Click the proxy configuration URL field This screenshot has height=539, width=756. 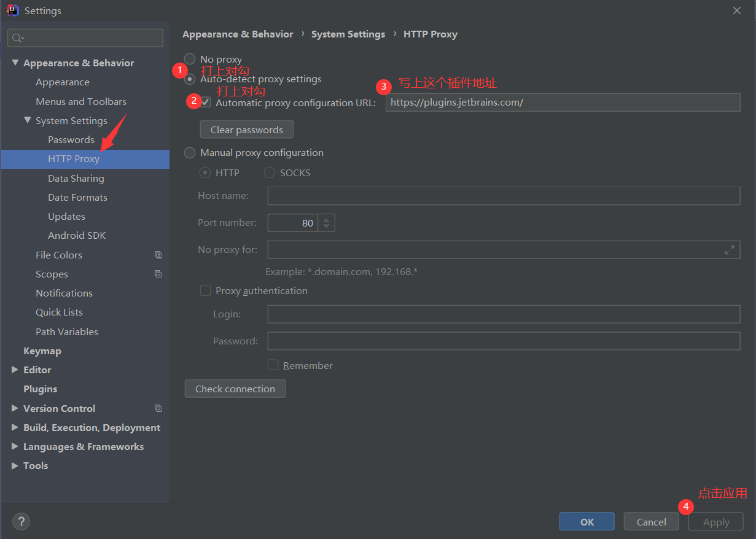point(563,103)
